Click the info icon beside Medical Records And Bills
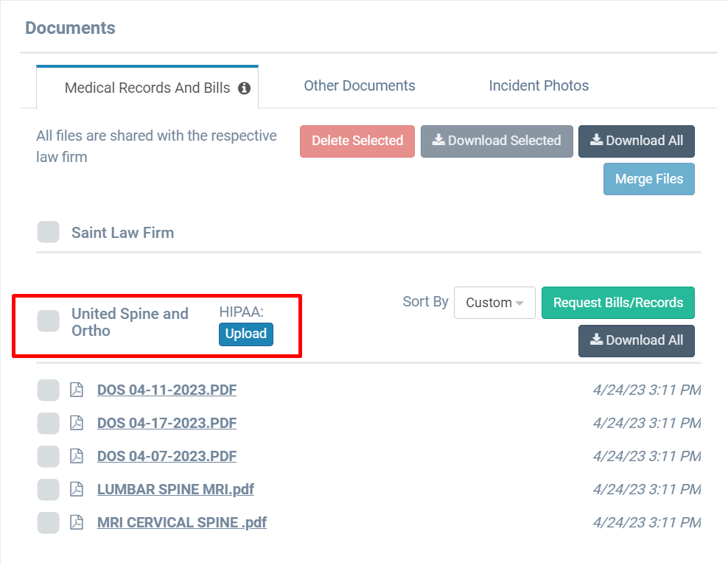The image size is (728, 565). [244, 88]
